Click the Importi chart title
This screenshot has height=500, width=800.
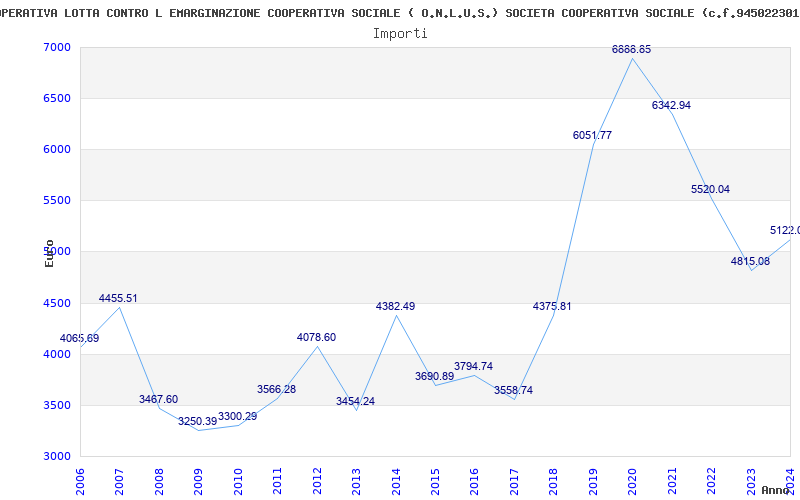coord(400,34)
